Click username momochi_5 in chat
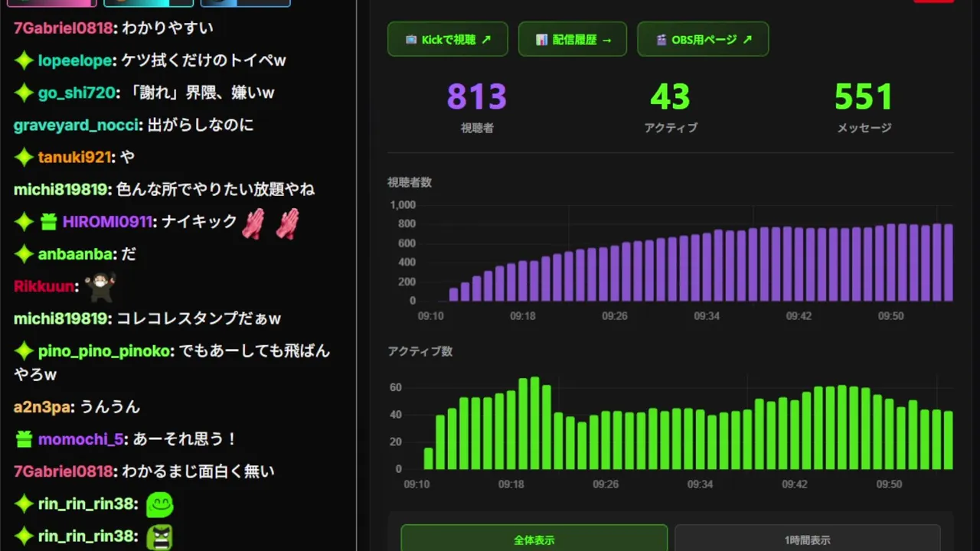This screenshot has width=980, height=551. click(x=80, y=439)
